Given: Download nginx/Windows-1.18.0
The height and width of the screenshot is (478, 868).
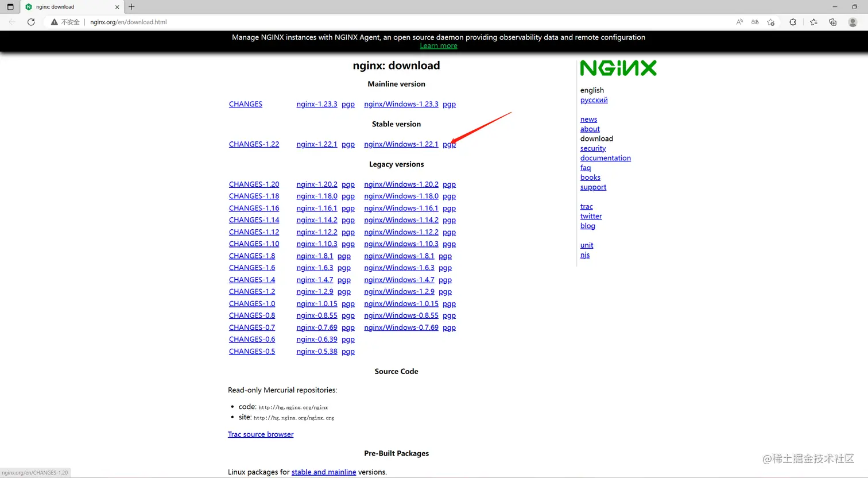Looking at the screenshot, I should click(x=401, y=196).
